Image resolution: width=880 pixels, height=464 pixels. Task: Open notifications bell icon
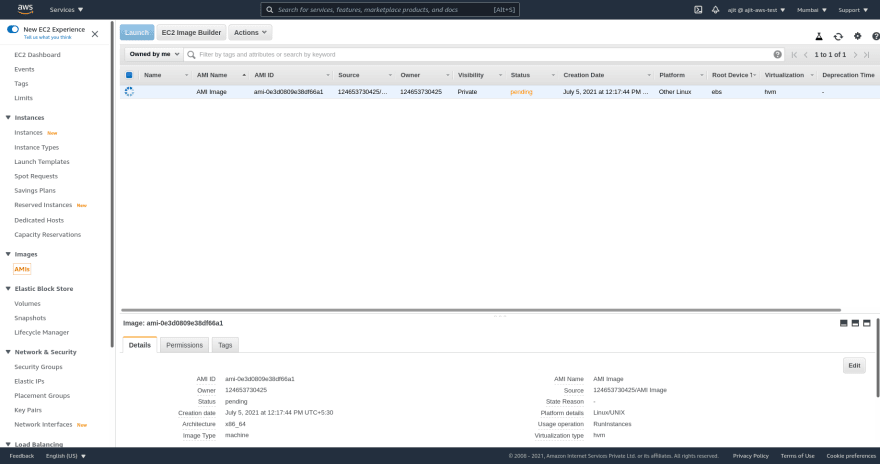716,10
